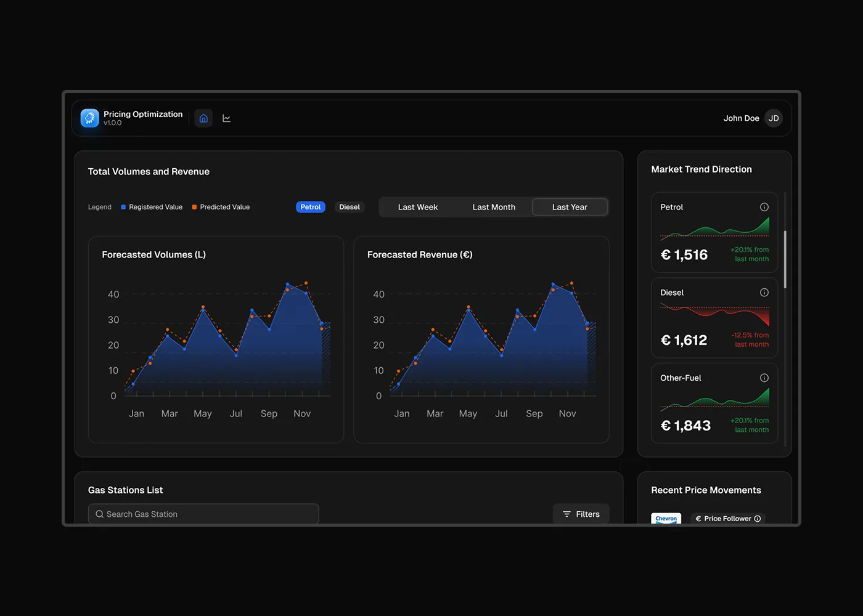Click the Predicted Value legend entry
The width and height of the screenshot is (863, 616).
pos(220,207)
